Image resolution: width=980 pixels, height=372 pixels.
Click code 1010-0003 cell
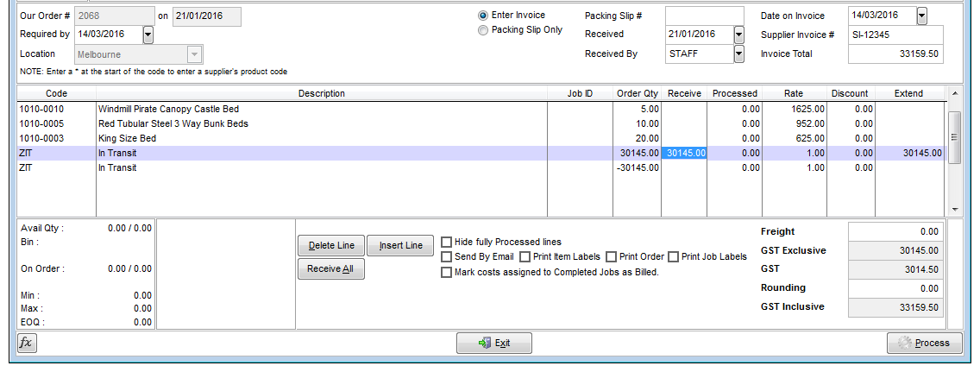[x=56, y=138]
